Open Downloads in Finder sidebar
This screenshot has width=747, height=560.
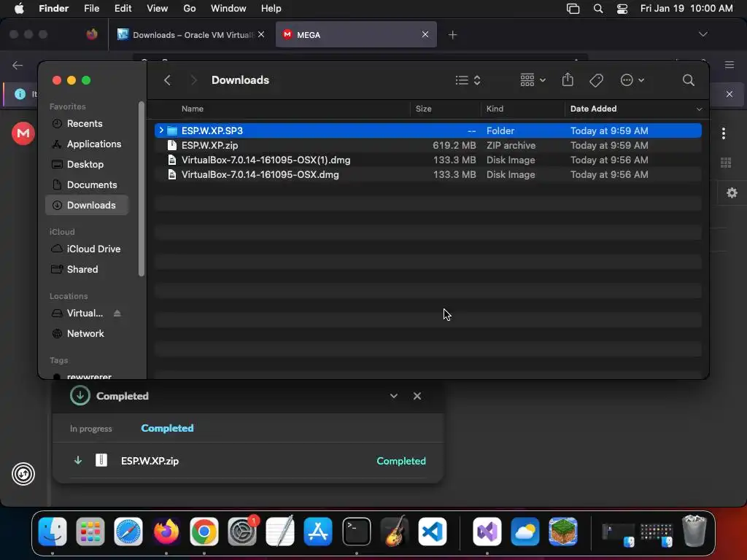pos(87,205)
